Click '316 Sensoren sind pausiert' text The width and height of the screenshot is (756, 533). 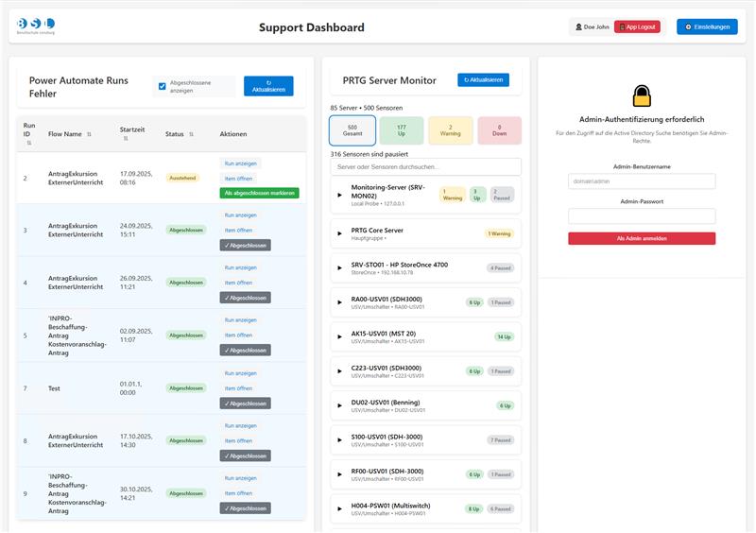tap(369, 154)
